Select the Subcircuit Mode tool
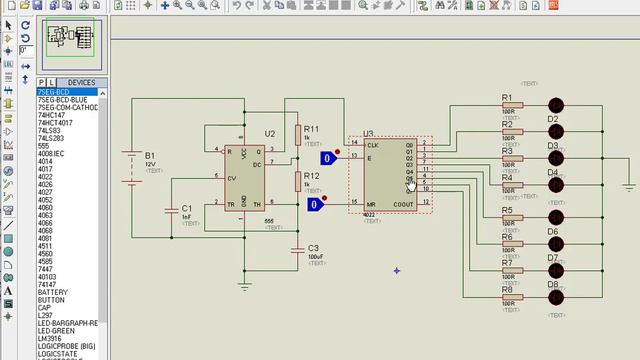This screenshot has height=360, width=640. (x=8, y=104)
